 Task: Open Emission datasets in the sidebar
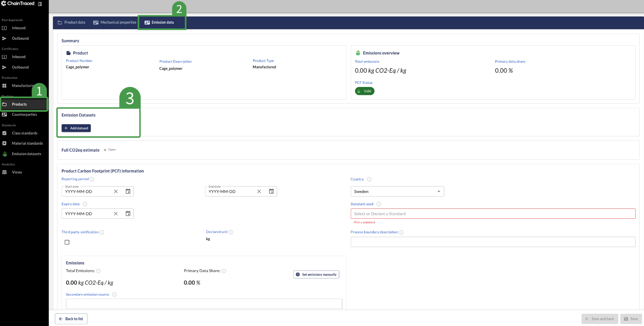click(26, 154)
